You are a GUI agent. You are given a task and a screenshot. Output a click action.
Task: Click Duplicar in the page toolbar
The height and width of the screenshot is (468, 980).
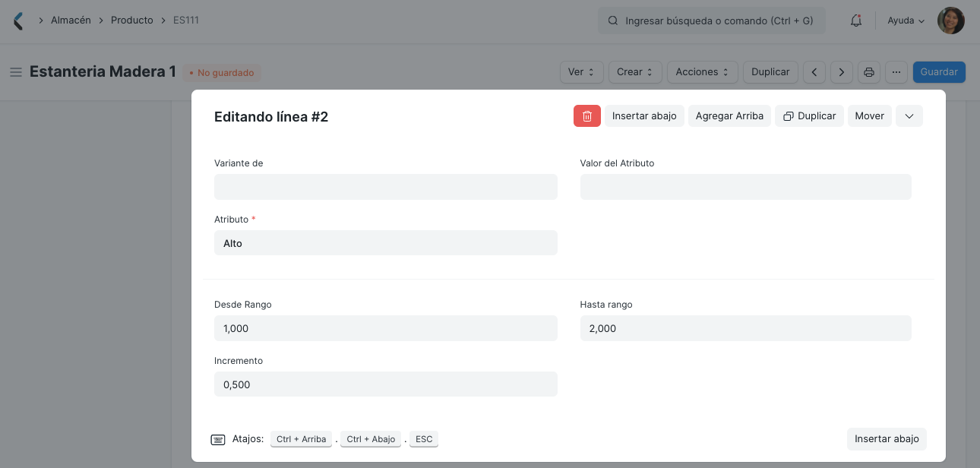(x=770, y=72)
